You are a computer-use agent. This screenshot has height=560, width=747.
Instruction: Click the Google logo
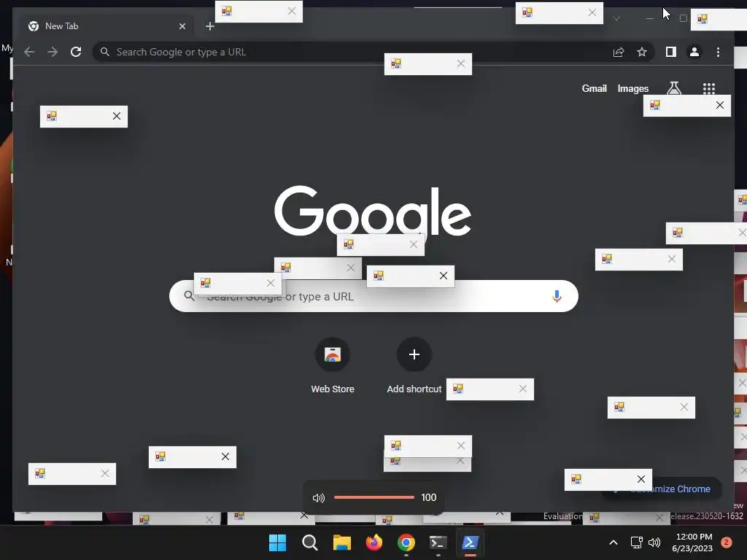pos(373,212)
